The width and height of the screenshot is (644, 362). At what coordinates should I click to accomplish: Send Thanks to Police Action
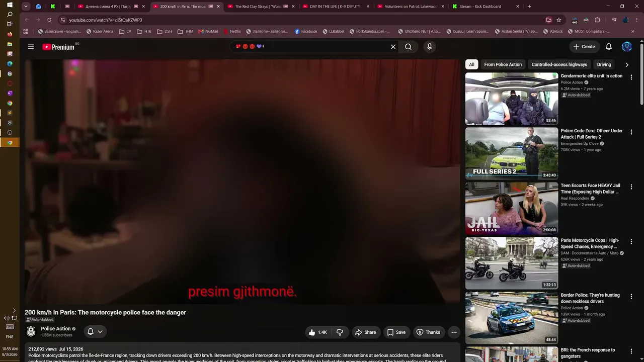428,332
